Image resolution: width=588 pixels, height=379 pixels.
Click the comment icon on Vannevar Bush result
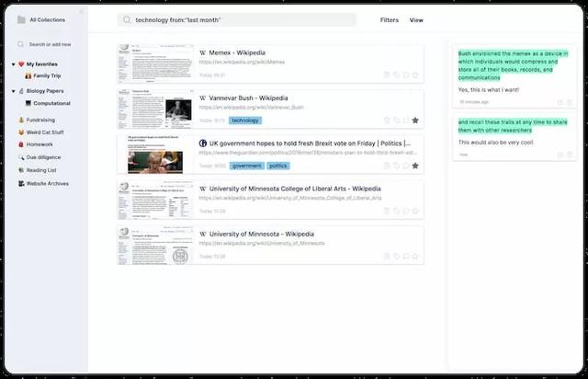tap(405, 121)
